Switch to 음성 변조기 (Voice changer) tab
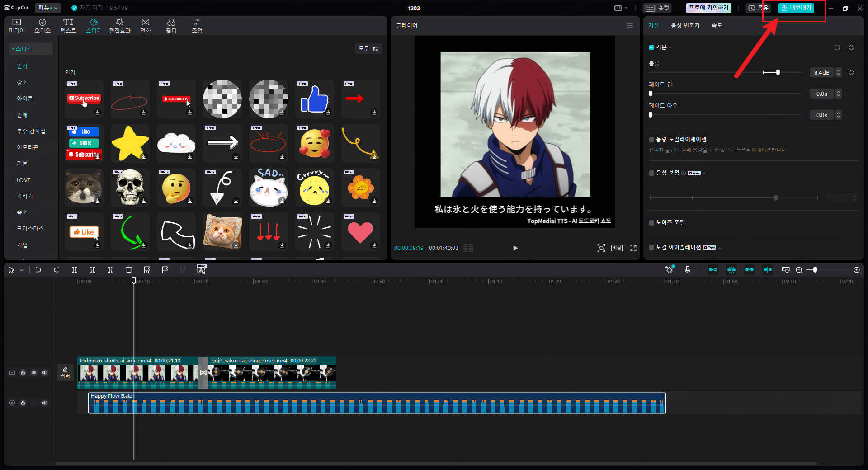Viewport: 868px width, 470px height. pyautogui.click(x=685, y=25)
